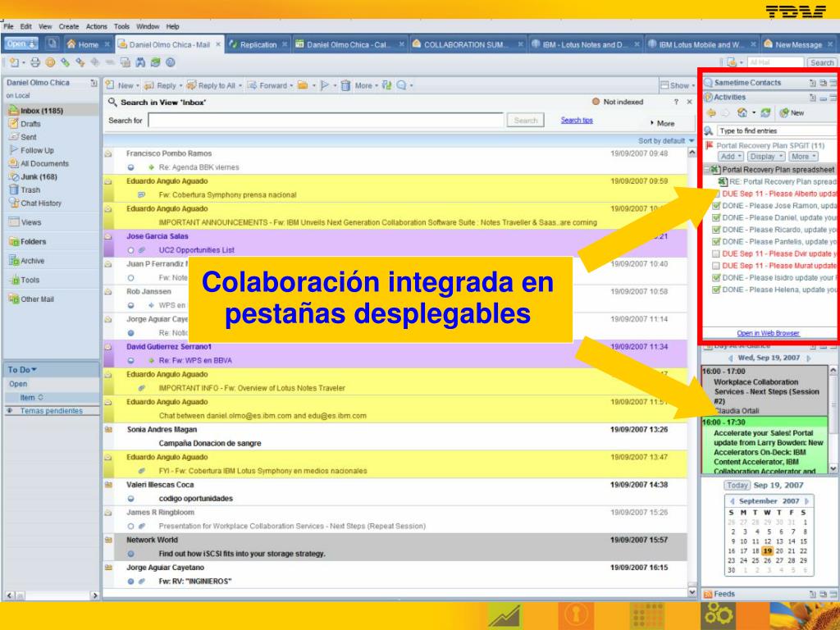
Task: Click the mail list vertical scrollbar
Action: [692, 372]
